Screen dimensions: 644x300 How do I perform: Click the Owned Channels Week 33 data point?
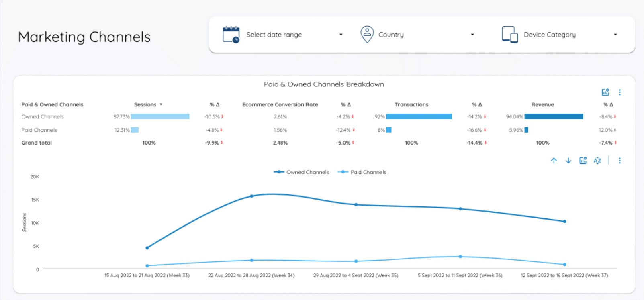(x=147, y=248)
